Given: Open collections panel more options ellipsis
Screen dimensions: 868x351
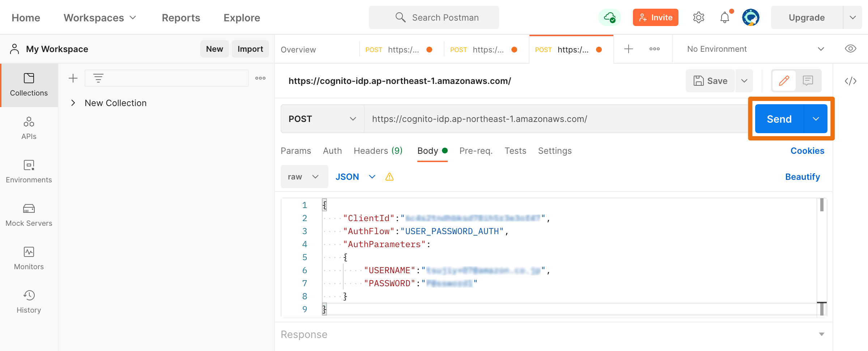Looking at the screenshot, I should (x=260, y=78).
